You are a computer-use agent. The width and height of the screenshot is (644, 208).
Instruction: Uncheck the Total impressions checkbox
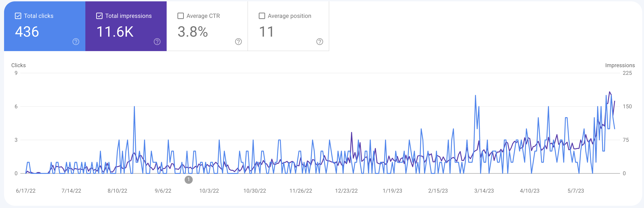(x=99, y=16)
